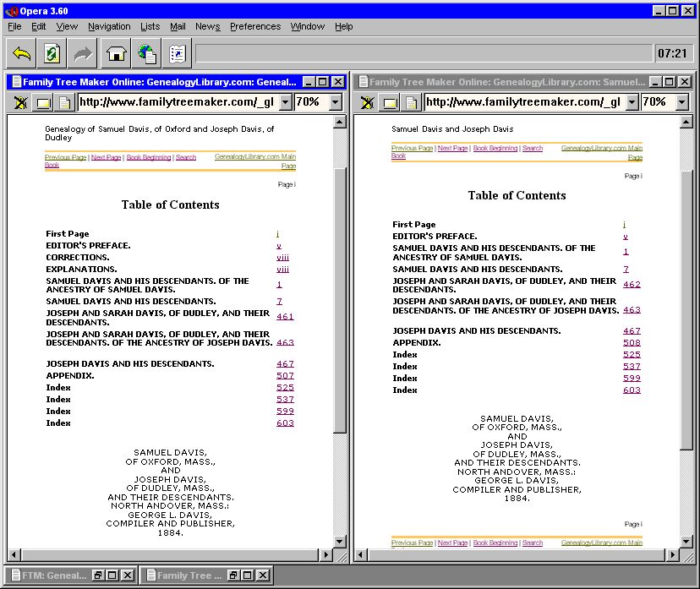Open page 467 link in left window
Image resolution: width=700 pixels, height=589 pixels.
point(285,364)
